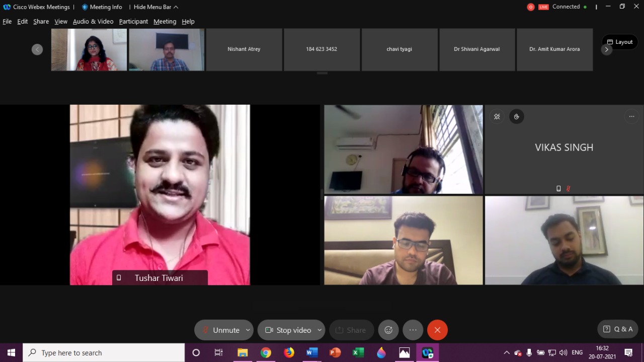
Task: Open the Audio & Video menu
Action: point(93,22)
